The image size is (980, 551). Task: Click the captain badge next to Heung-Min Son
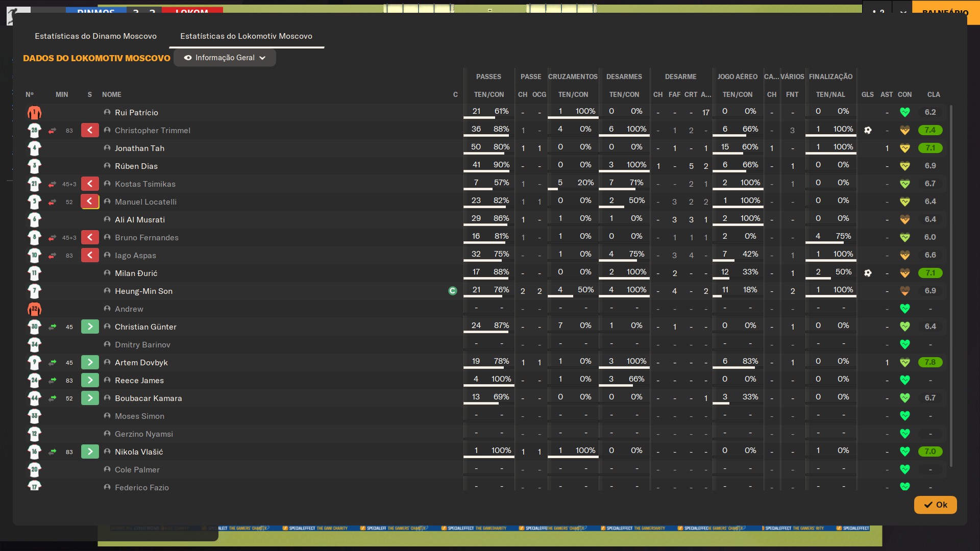[453, 291]
